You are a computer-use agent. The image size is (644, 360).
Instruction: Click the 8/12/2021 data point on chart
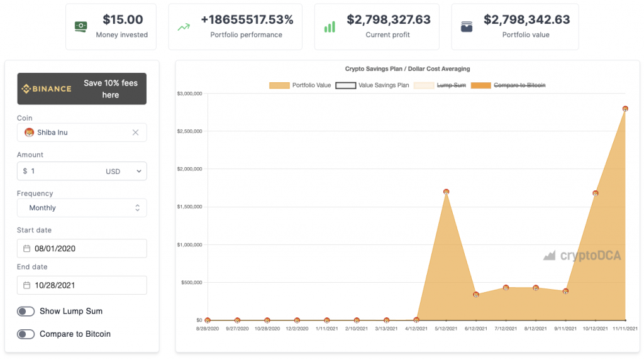pyautogui.click(x=536, y=288)
